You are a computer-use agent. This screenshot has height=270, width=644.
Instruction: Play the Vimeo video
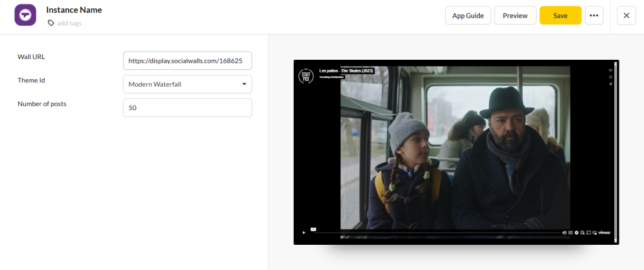(x=304, y=232)
